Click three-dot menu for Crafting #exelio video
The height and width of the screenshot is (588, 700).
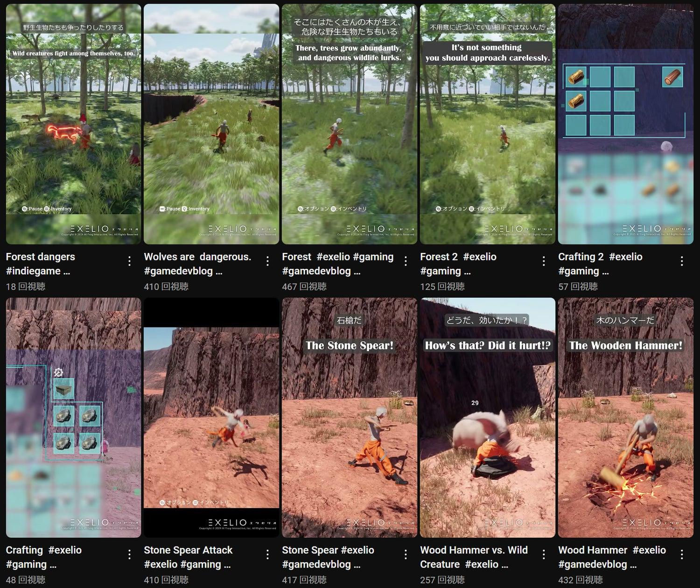click(129, 554)
